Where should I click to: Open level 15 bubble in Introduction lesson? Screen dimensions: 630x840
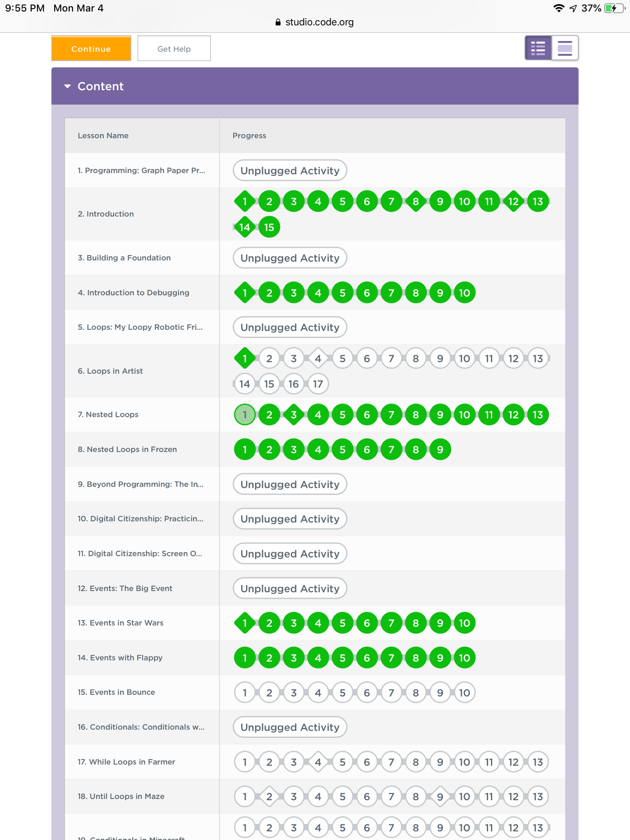pyautogui.click(x=269, y=227)
